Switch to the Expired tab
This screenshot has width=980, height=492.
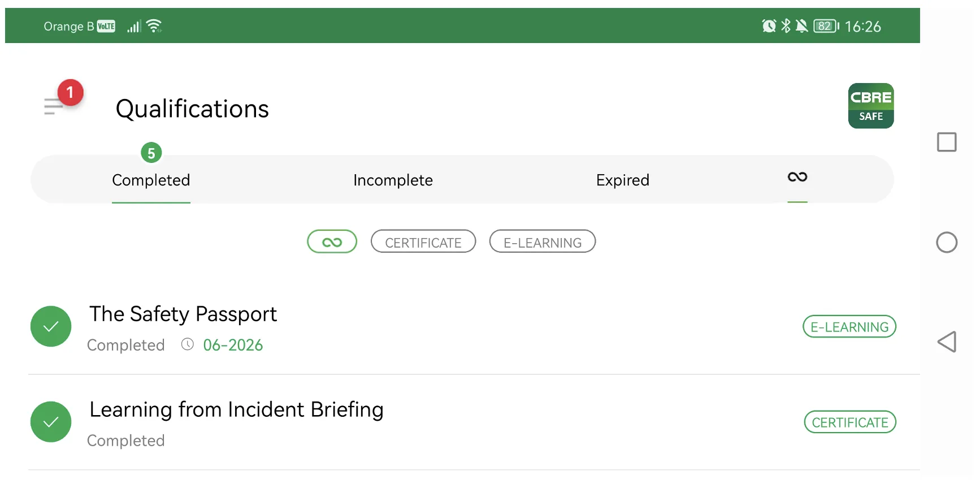622,180
